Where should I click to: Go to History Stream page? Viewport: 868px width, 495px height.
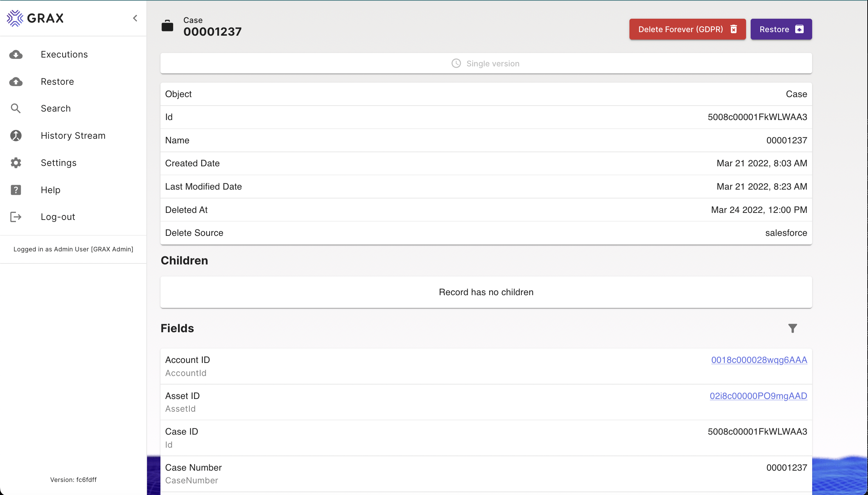[73, 136]
